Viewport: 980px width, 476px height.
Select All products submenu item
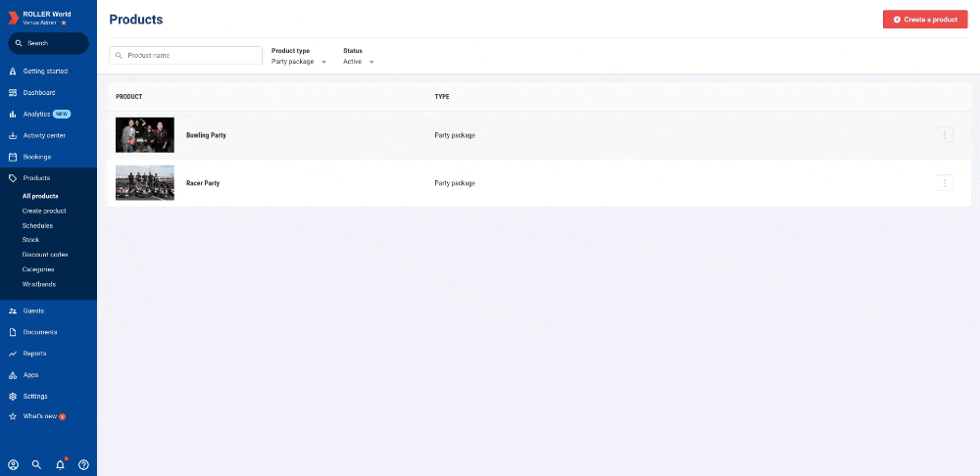tap(40, 196)
